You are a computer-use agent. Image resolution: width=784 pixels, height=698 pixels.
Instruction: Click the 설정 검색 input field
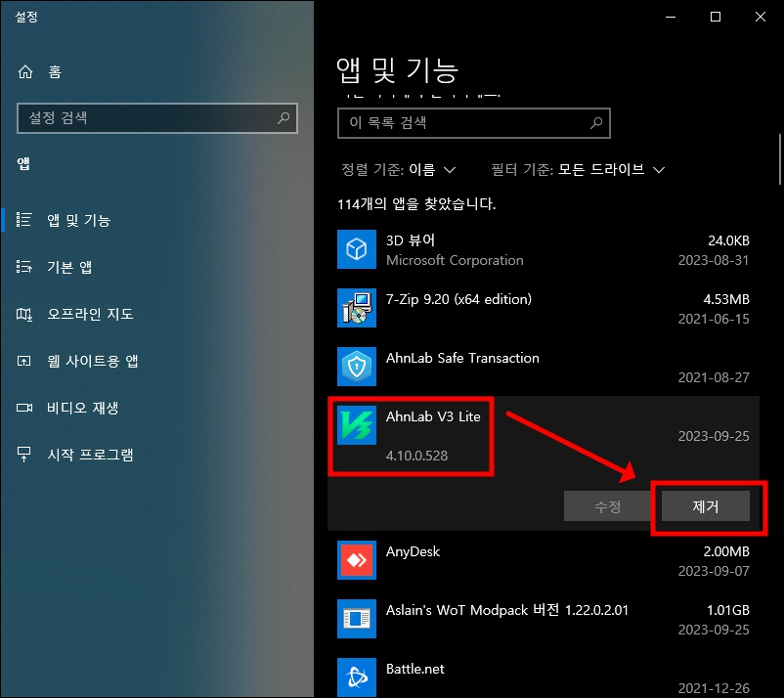[x=157, y=118]
